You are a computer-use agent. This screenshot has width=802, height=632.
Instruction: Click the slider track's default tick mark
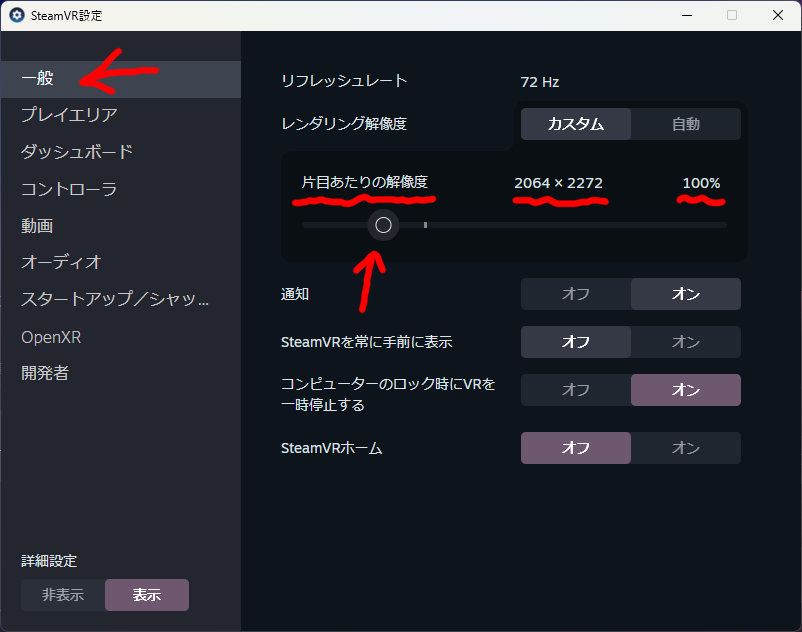[425, 225]
